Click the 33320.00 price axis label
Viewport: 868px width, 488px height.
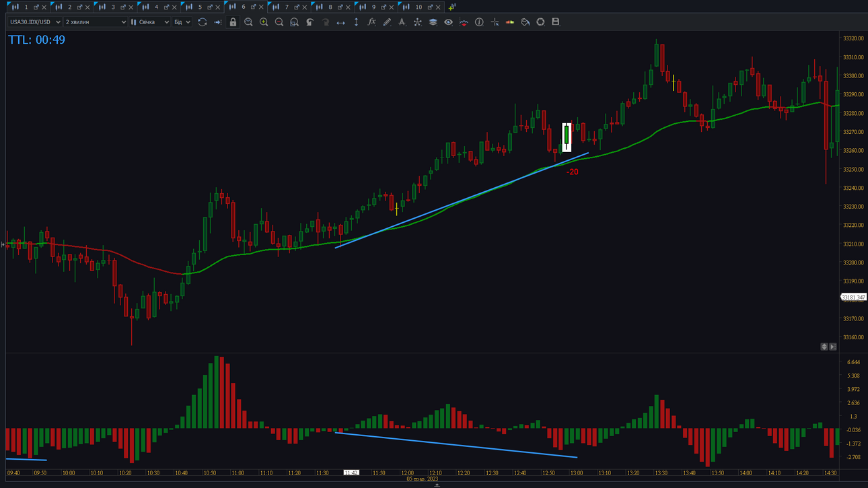(x=853, y=39)
